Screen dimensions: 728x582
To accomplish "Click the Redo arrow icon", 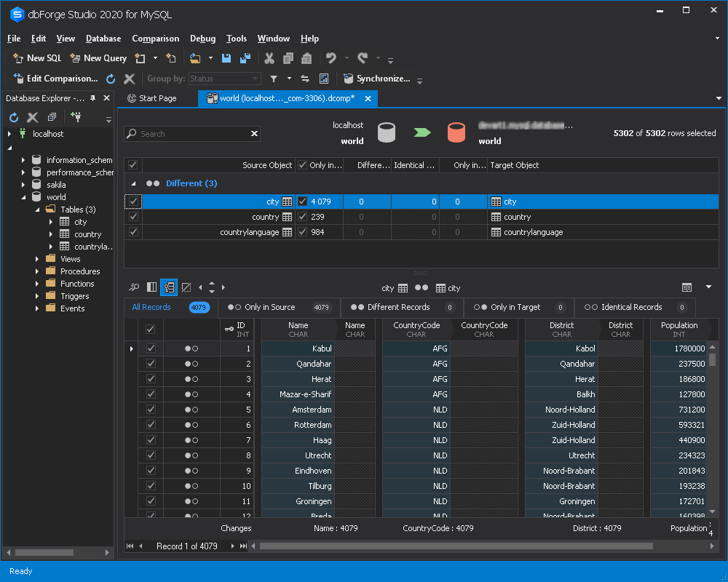I will [363, 58].
